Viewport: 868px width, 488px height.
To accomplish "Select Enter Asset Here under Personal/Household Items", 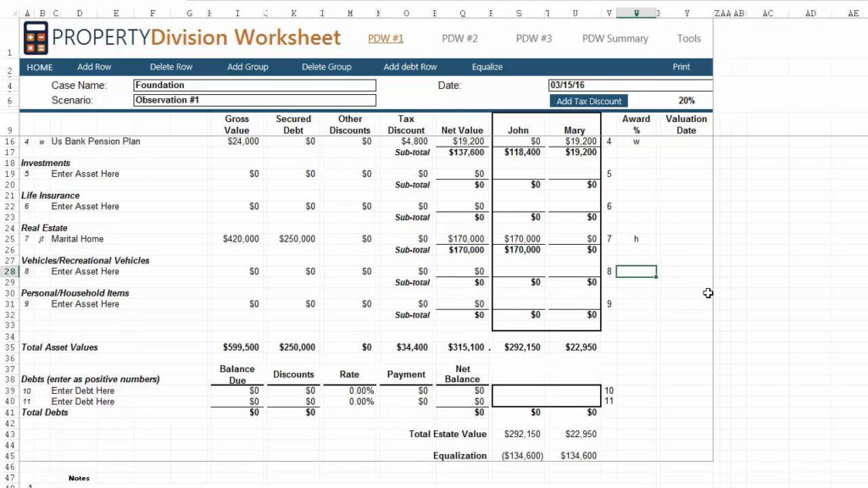I will 86,304.
